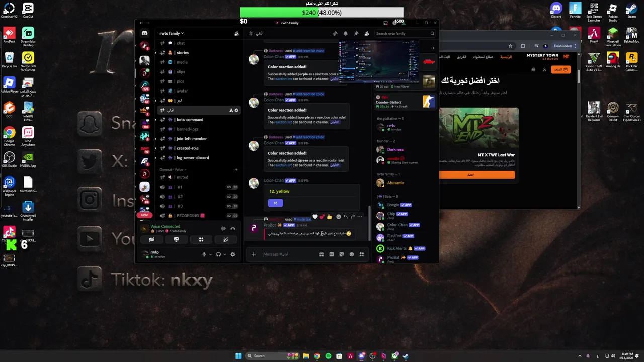Open apps launcher in message bar
Image resolution: width=644 pixels, height=362 pixels.
coord(362,254)
